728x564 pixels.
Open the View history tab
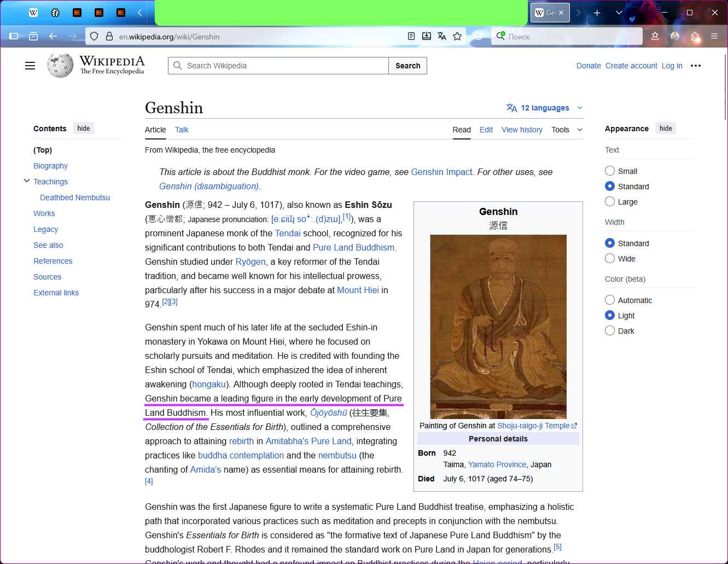click(x=522, y=130)
